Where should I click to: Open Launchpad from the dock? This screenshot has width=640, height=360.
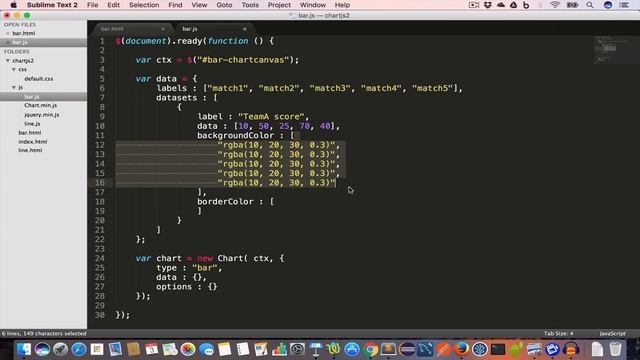(x=60, y=349)
